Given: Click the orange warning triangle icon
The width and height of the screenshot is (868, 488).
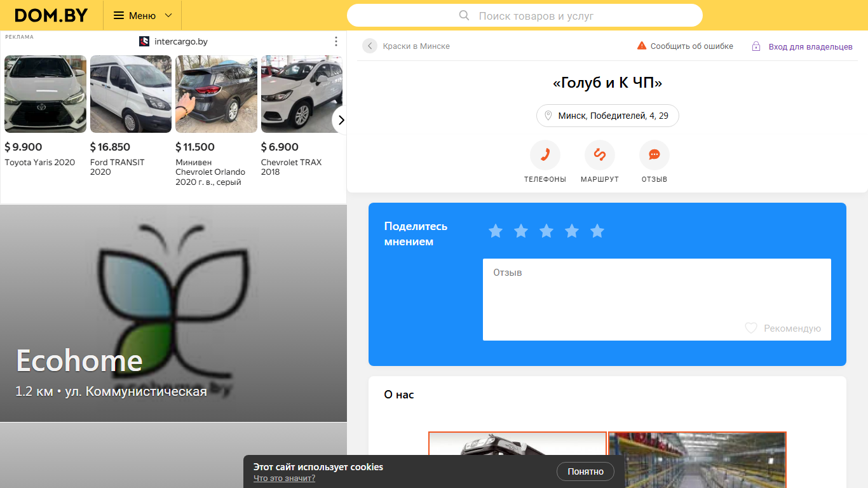Looking at the screenshot, I should 642,46.
